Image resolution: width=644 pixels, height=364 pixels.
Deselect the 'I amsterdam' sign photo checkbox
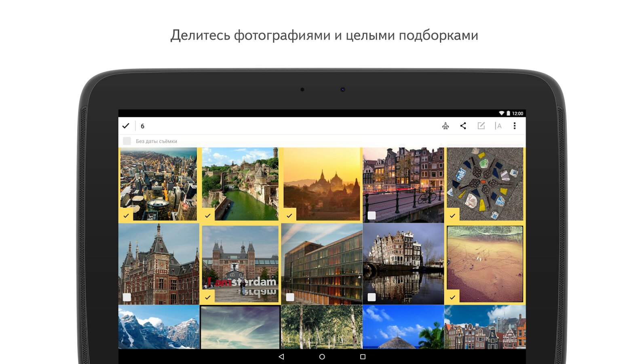(208, 297)
